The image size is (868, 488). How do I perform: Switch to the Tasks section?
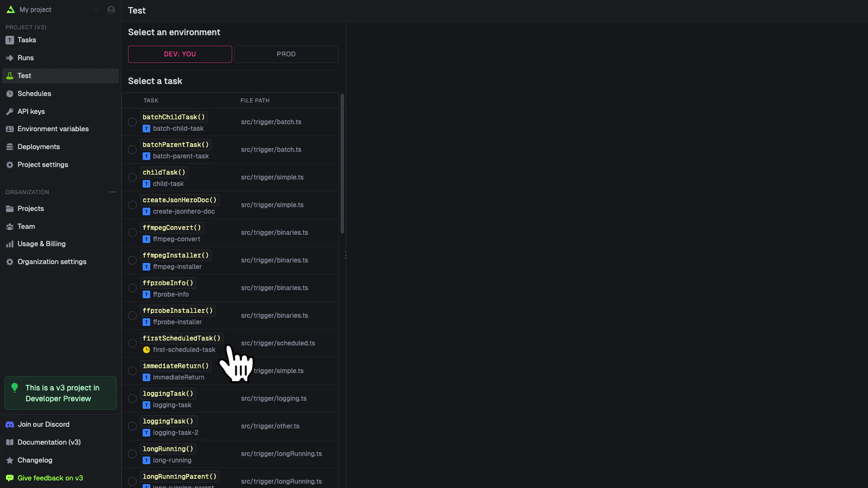[27, 40]
